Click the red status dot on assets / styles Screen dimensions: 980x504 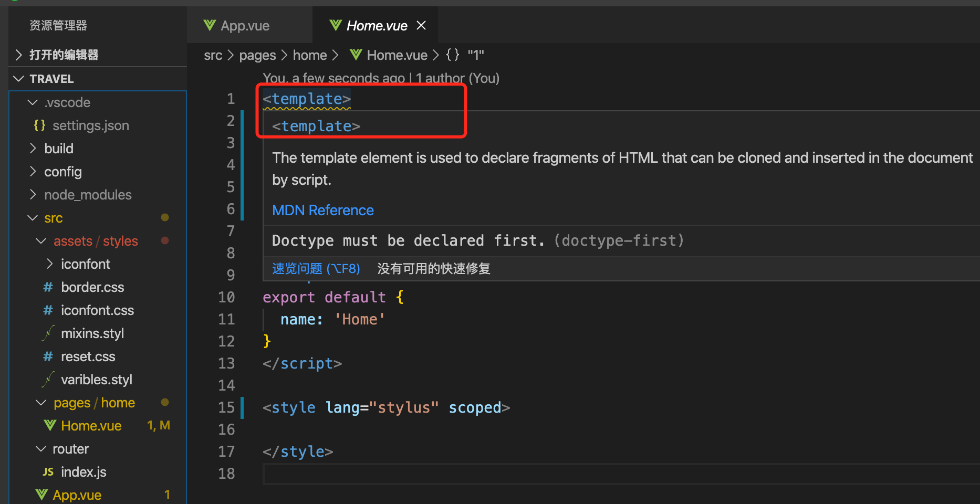click(x=165, y=240)
